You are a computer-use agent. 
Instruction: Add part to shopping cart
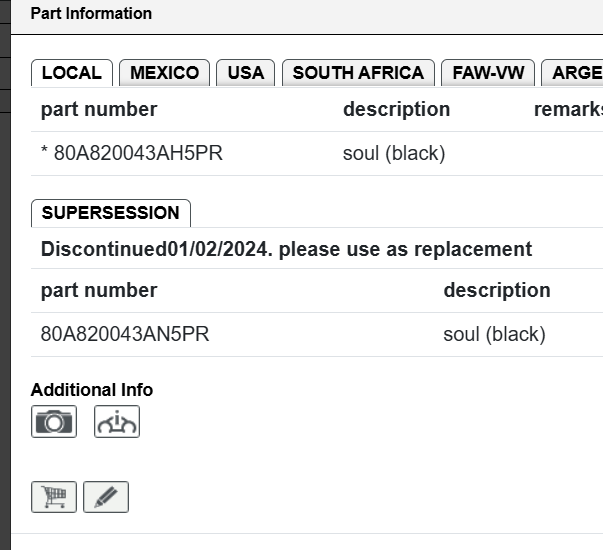click(x=54, y=496)
